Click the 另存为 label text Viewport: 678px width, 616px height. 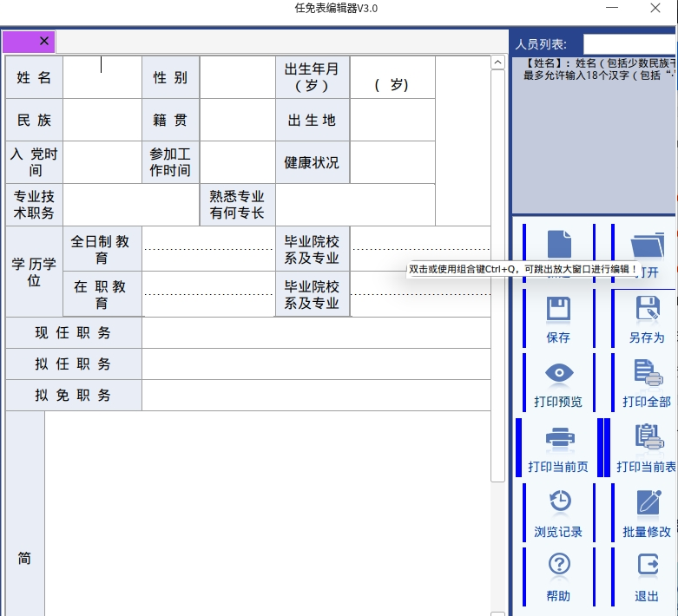pyautogui.click(x=647, y=337)
